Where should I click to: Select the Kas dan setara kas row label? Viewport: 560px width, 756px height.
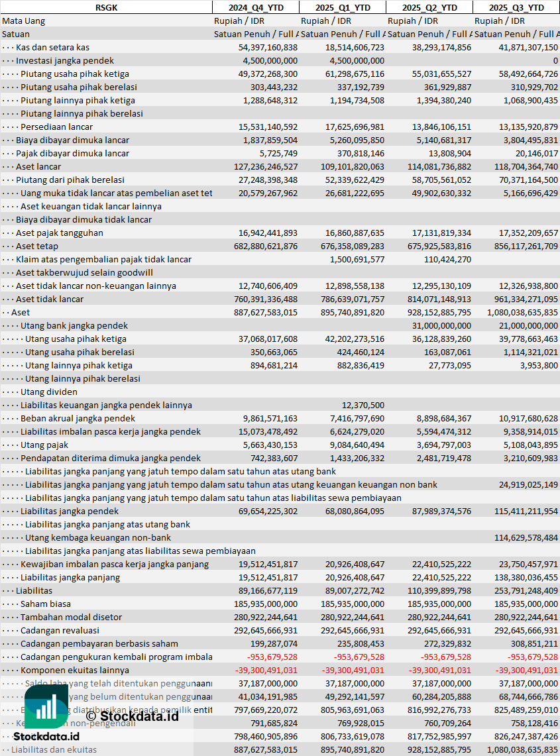pyautogui.click(x=52, y=47)
